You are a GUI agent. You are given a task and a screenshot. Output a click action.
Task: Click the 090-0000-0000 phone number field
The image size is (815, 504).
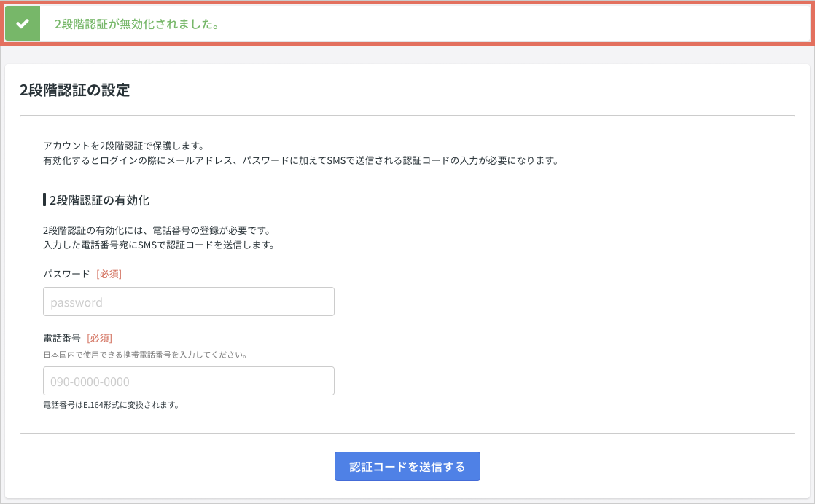click(189, 380)
